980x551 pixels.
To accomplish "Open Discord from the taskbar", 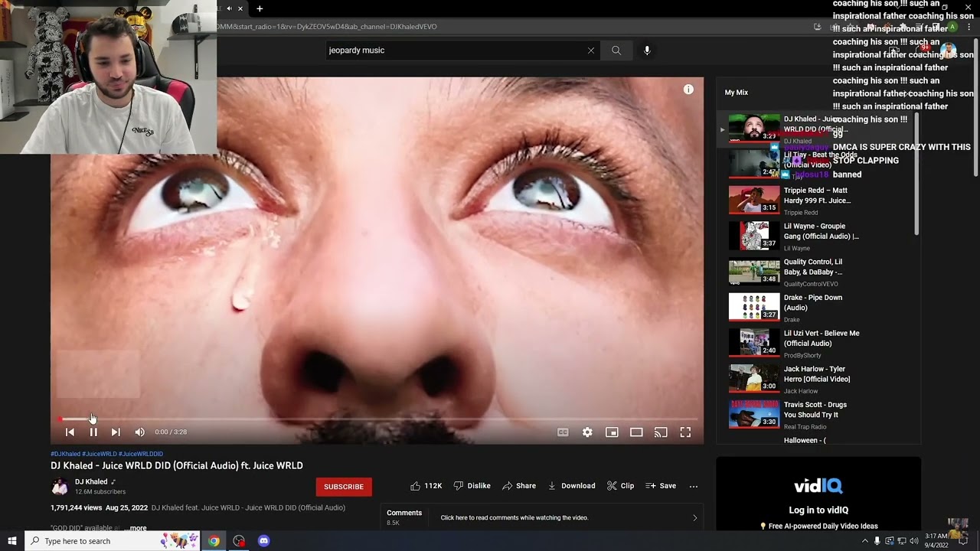I will pos(264,541).
